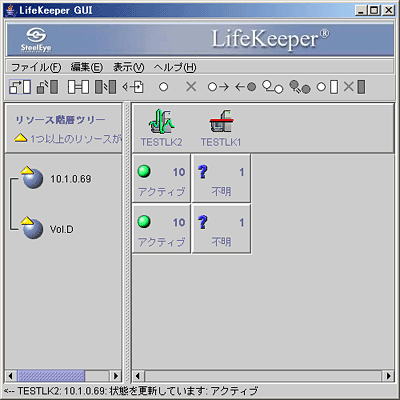
Task: Click right arrow of tree pane scrollbar
Action: [116, 376]
